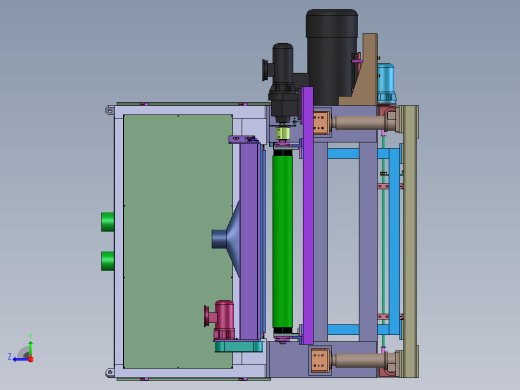This screenshot has width=520, height=390.
Task: Select the olive vertical end plate on the far right
Action: tap(411, 241)
